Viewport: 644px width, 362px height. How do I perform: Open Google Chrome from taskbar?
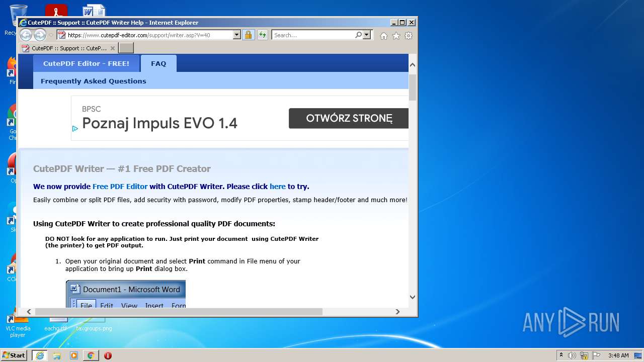(91, 355)
